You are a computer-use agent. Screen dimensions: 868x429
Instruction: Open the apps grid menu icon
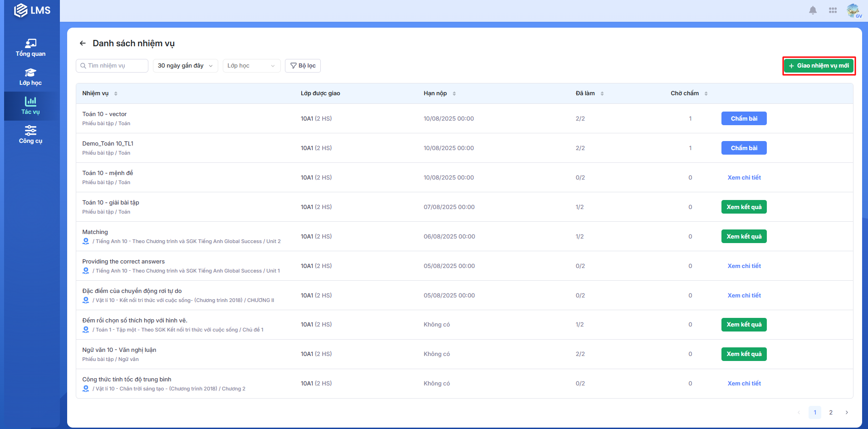pyautogui.click(x=833, y=10)
